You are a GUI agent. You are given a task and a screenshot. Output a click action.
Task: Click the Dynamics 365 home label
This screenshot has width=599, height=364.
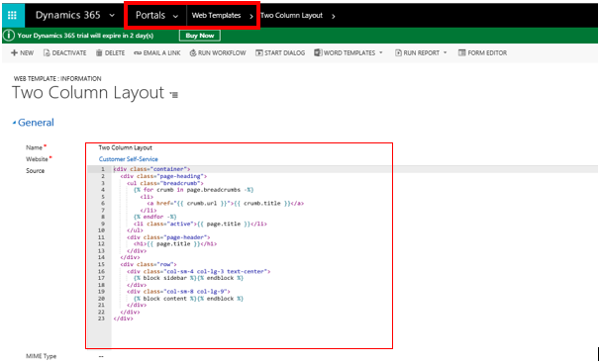[68, 15]
